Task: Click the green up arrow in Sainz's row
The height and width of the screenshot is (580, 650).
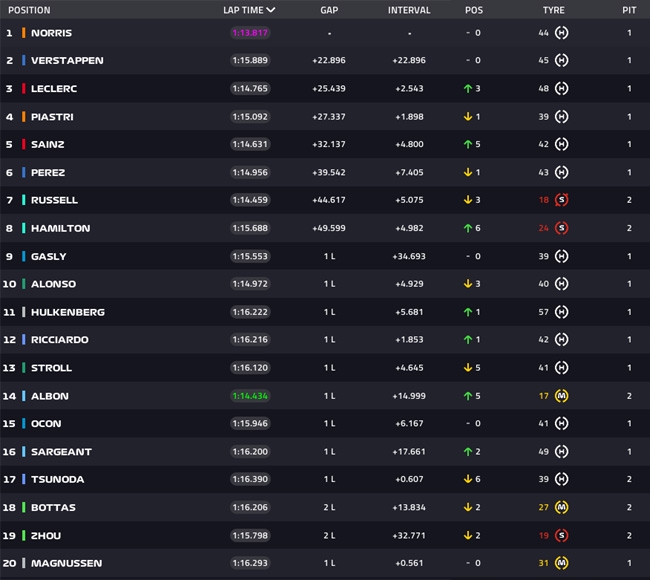Action: [468, 144]
